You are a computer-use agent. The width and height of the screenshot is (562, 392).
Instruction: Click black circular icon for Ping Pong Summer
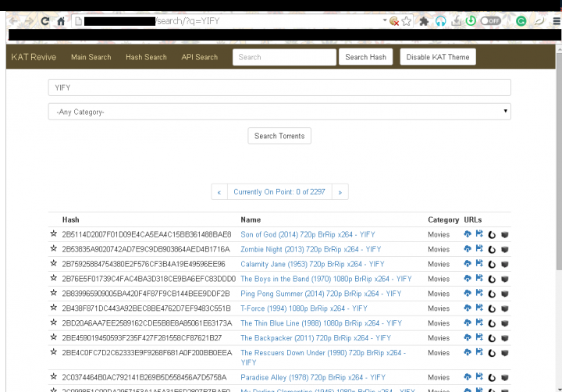(x=492, y=294)
